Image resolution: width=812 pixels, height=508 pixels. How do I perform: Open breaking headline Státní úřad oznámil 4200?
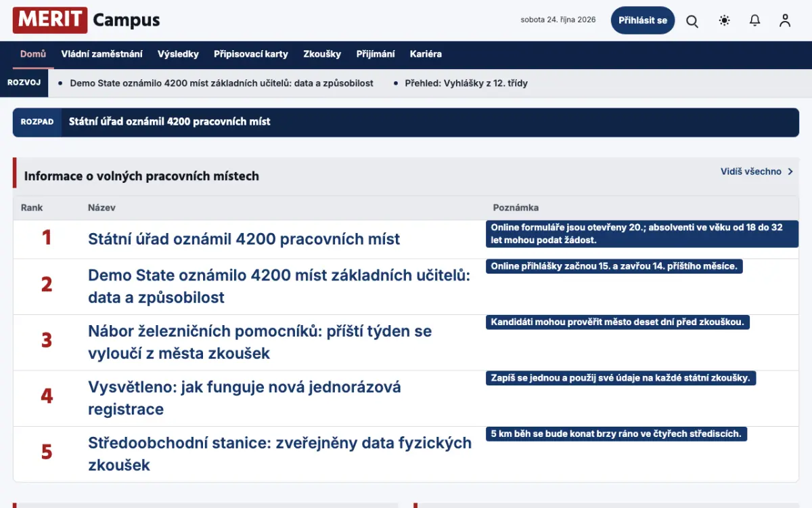click(x=169, y=122)
